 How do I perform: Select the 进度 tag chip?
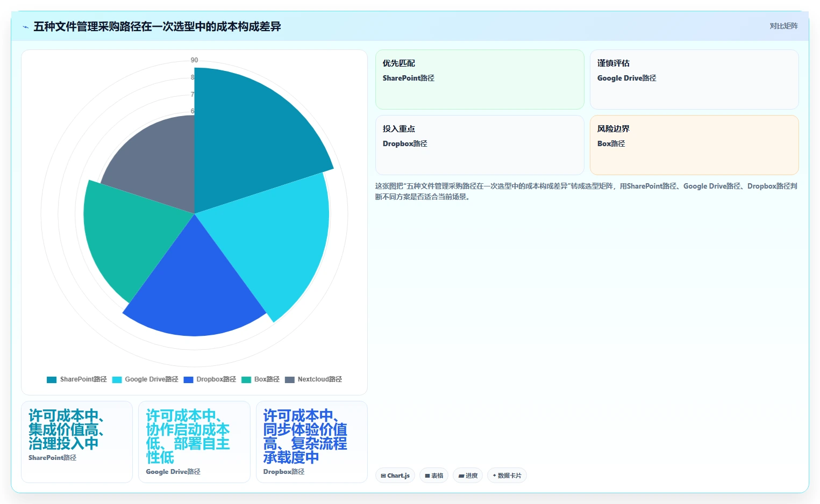coord(468,476)
